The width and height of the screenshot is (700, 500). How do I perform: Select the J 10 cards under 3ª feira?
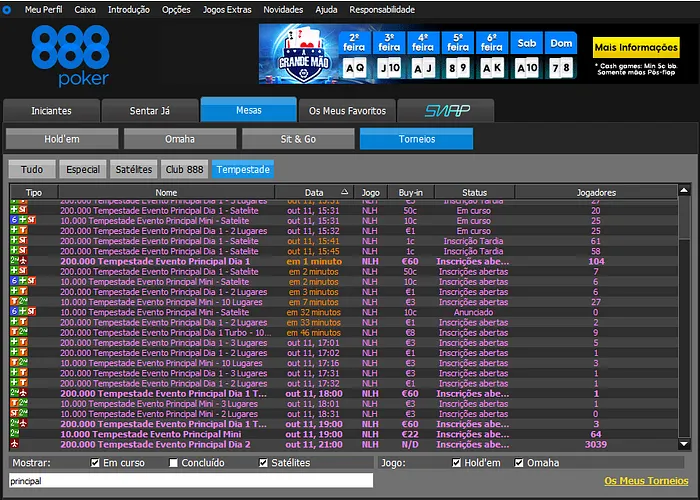click(389, 68)
